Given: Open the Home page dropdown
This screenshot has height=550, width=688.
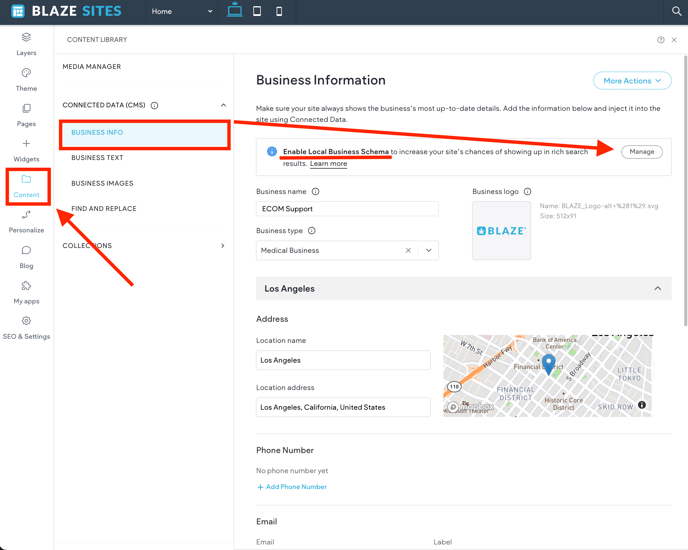Looking at the screenshot, I should (x=182, y=12).
